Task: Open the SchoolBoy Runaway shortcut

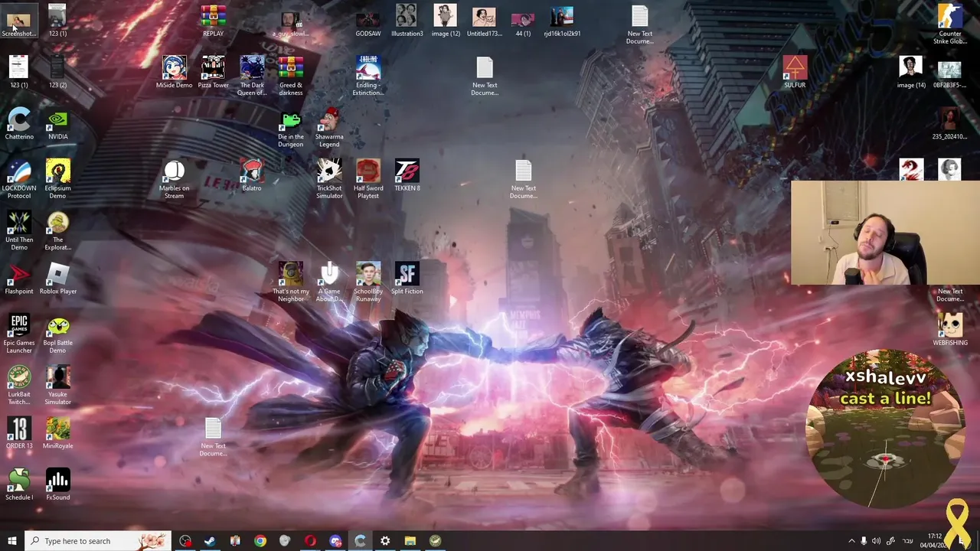Action: (x=368, y=282)
